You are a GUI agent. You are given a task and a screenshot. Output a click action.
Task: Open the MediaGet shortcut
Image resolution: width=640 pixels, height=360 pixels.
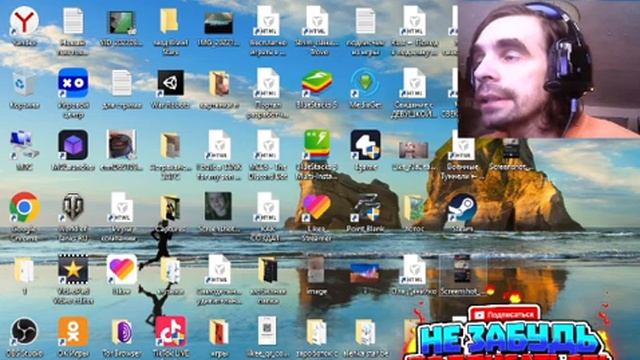click(365, 83)
